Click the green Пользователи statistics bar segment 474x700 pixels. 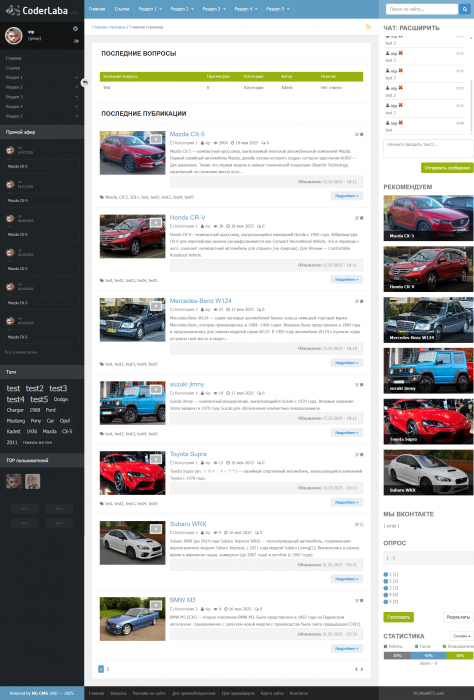pyautogui.click(x=460, y=655)
